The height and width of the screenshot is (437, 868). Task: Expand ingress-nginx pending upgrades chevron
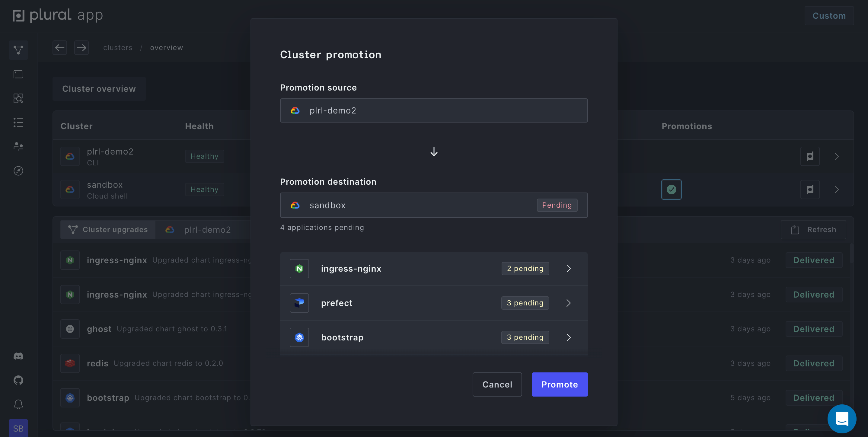point(568,269)
